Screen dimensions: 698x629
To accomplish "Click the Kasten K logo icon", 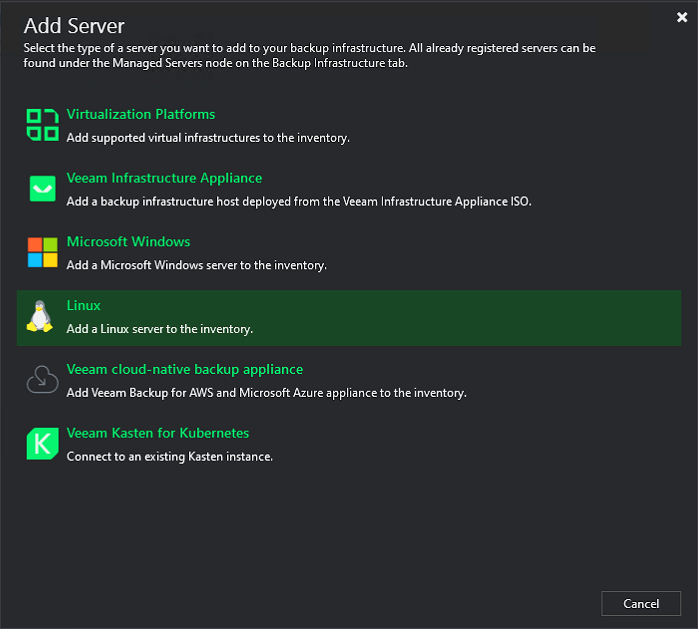I will click(x=42, y=444).
